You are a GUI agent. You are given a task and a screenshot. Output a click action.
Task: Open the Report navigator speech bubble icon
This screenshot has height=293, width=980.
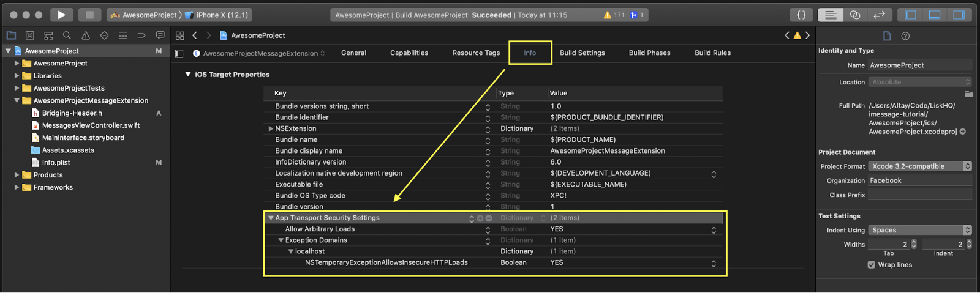pyautogui.click(x=160, y=35)
